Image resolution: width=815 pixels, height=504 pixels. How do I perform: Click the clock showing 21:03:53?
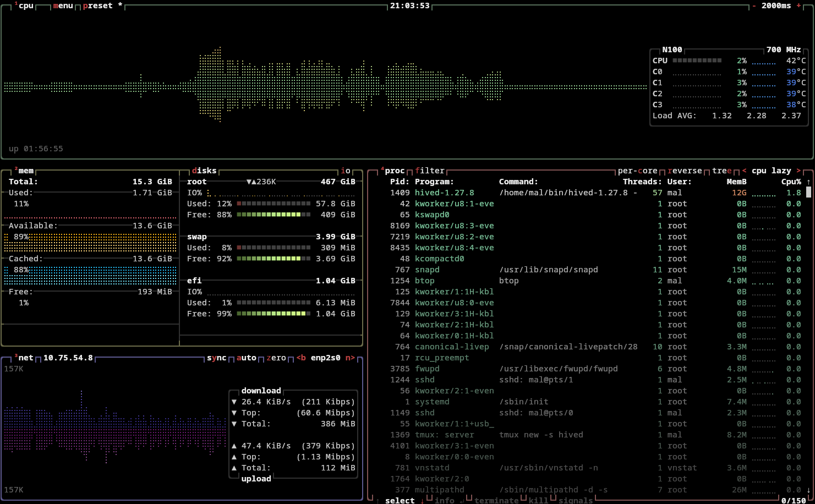tap(410, 6)
